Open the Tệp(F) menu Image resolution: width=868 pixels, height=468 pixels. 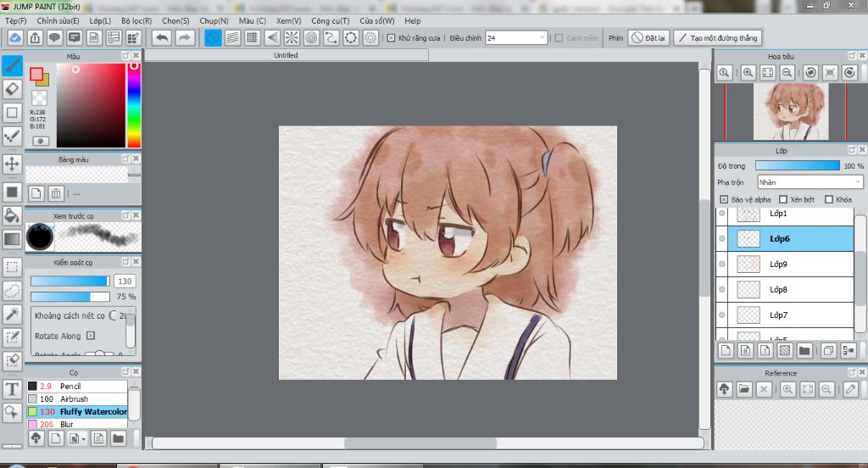click(15, 21)
